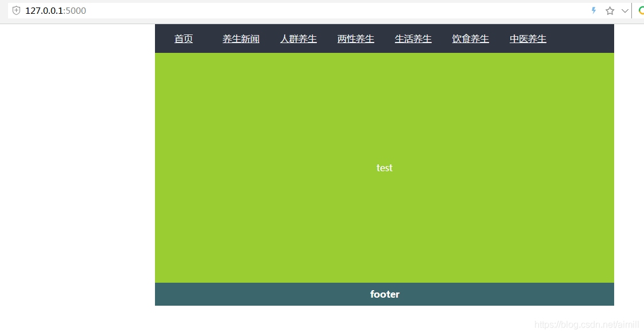644x335 pixels.
Task: Click the "footer" text
Action: pyautogui.click(x=385, y=294)
